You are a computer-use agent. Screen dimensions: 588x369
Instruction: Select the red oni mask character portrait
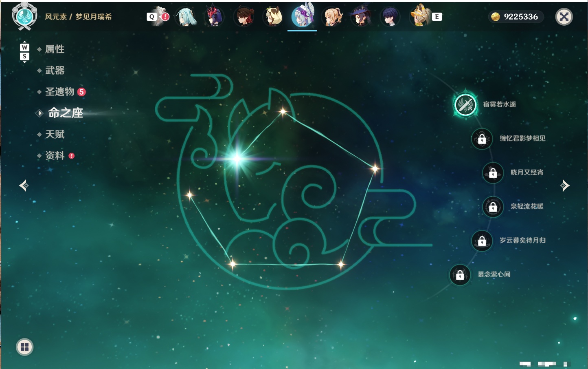click(214, 17)
